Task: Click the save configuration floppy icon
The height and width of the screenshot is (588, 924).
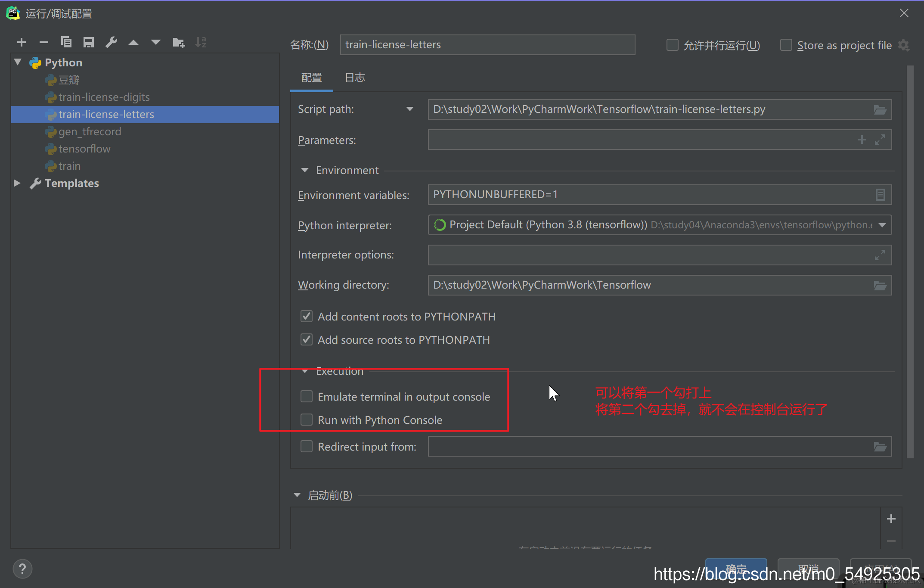Action: [89, 42]
